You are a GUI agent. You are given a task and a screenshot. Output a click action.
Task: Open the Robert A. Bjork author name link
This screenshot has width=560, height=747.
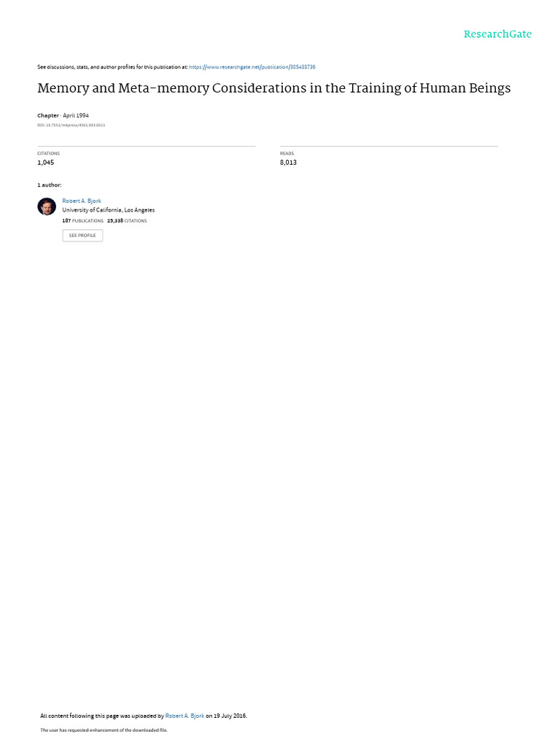[x=82, y=201]
